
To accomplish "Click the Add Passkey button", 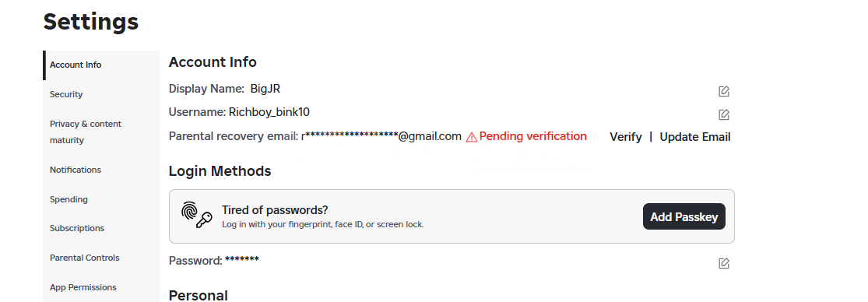I will (x=684, y=216).
